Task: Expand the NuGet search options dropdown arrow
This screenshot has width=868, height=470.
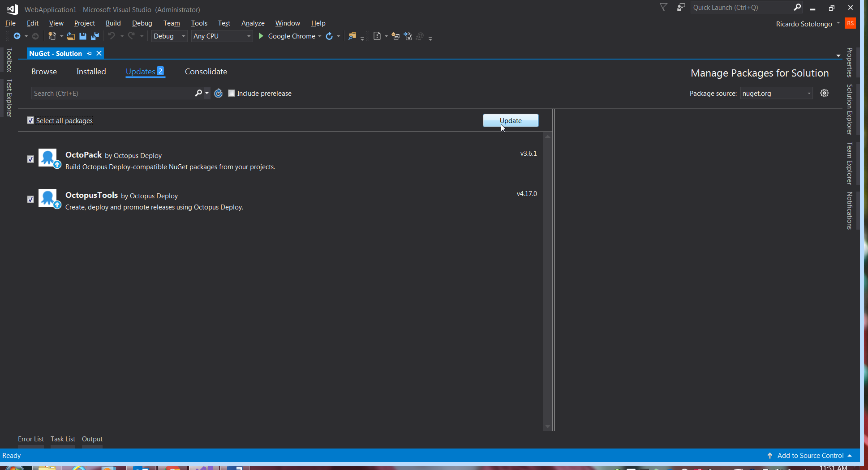Action: (x=207, y=93)
